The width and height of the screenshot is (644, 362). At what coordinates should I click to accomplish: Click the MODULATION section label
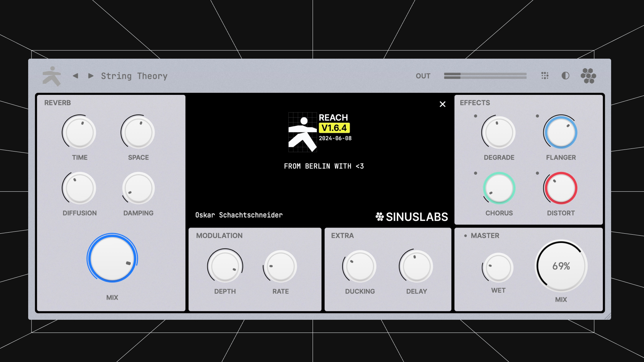tap(219, 236)
